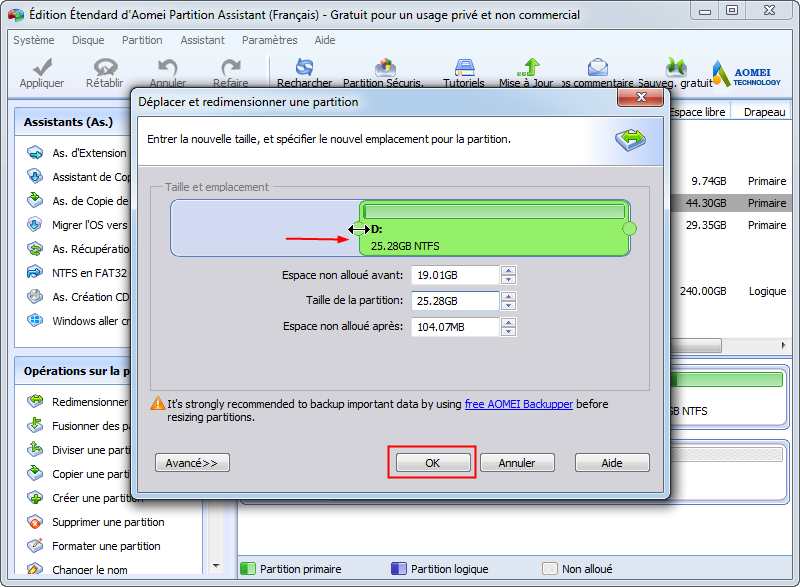Increase Taille de la partition value

click(x=508, y=296)
